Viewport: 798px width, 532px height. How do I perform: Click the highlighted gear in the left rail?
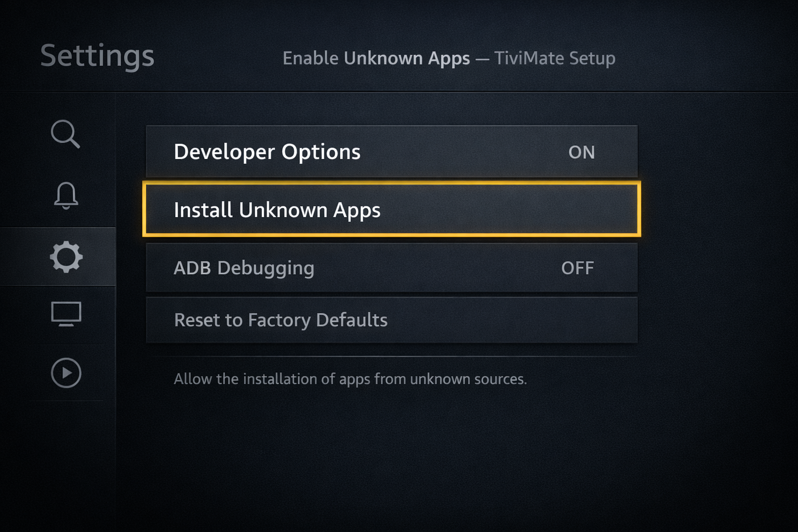coord(65,256)
